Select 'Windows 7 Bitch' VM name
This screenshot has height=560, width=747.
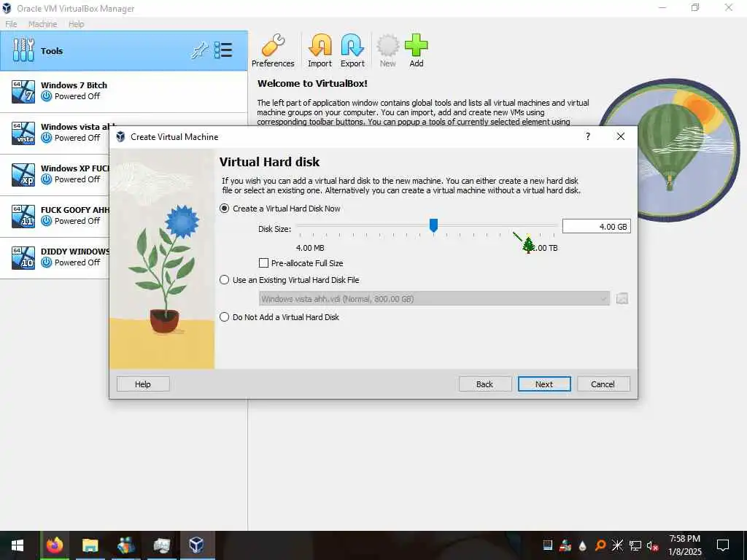click(x=74, y=85)
